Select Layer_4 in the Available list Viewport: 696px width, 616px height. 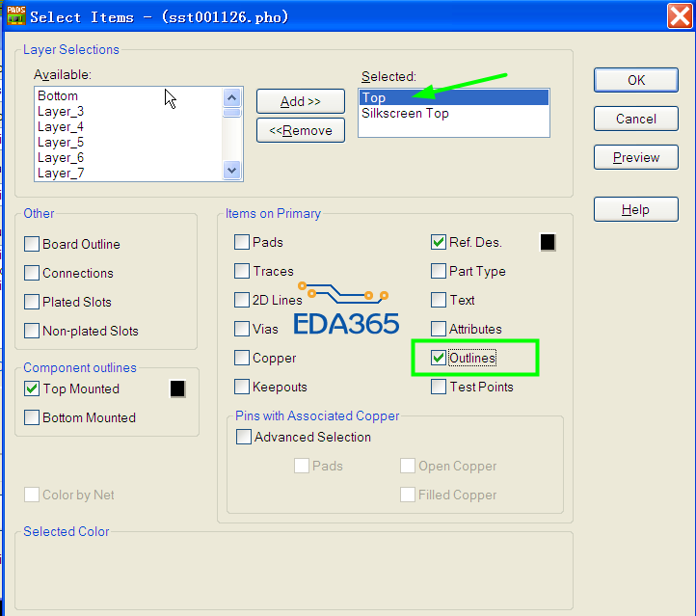tap(128, 127)
